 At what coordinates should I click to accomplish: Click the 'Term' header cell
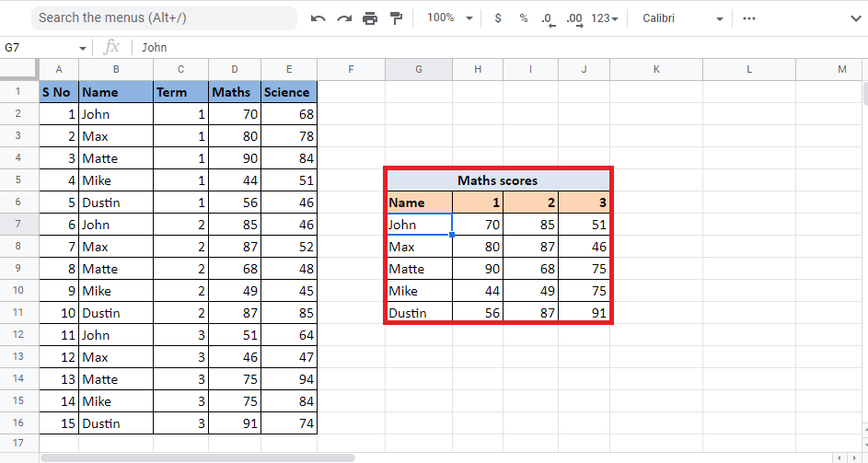(180, 92)
